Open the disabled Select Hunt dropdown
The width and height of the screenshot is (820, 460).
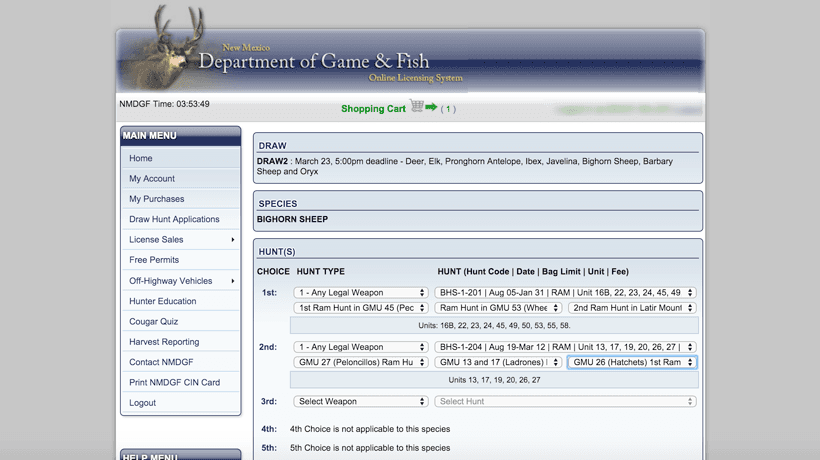pyautogui.click(x=565, y=401)
